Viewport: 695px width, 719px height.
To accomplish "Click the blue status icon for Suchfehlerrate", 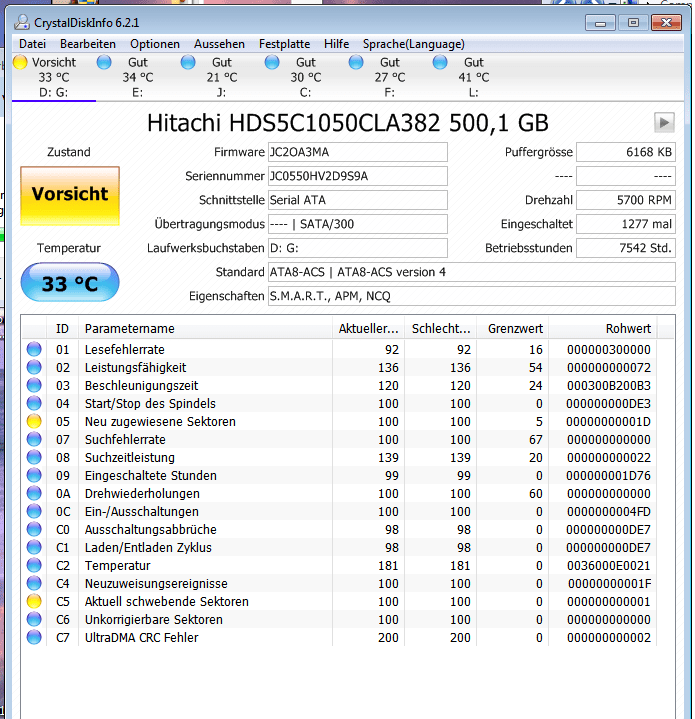I will [34, 439].
